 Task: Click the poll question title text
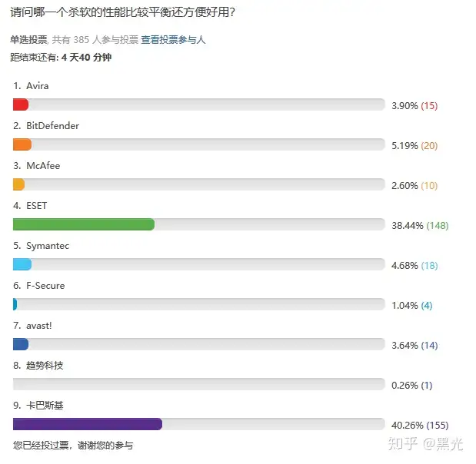pos(122,12)
